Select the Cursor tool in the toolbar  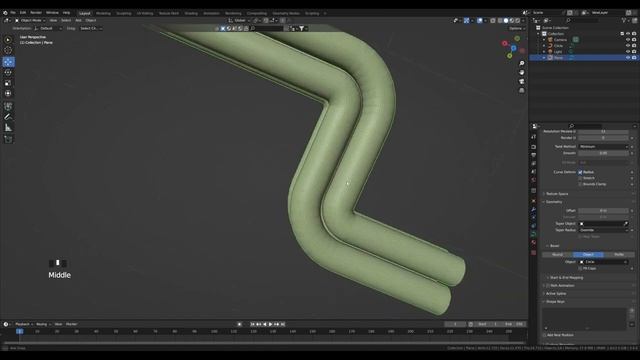pyautogui.click(x=8, y=50)
